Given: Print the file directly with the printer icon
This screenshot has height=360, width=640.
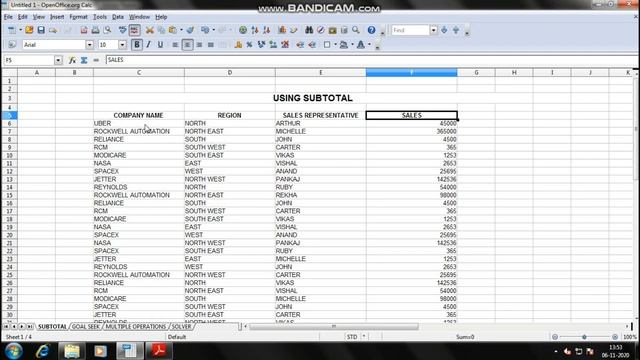Looking at the screenshot, I should point(96,30).
